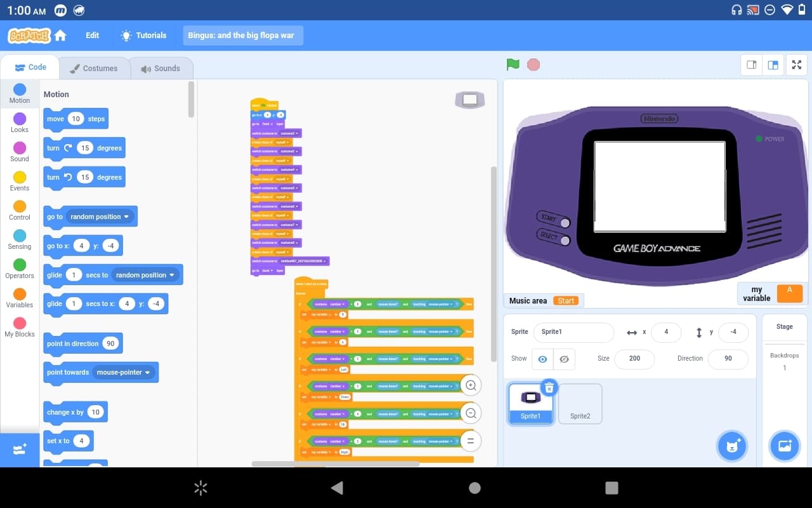
Task: Zoom out of the code workspace
Action: coord(471,413)
